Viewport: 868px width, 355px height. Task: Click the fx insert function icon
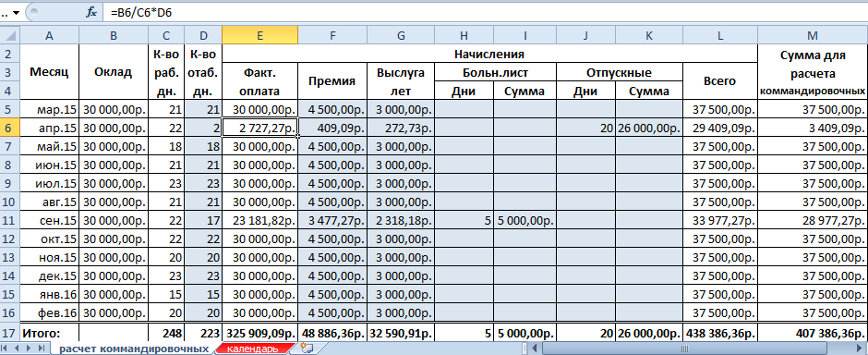tap(91, 12)
